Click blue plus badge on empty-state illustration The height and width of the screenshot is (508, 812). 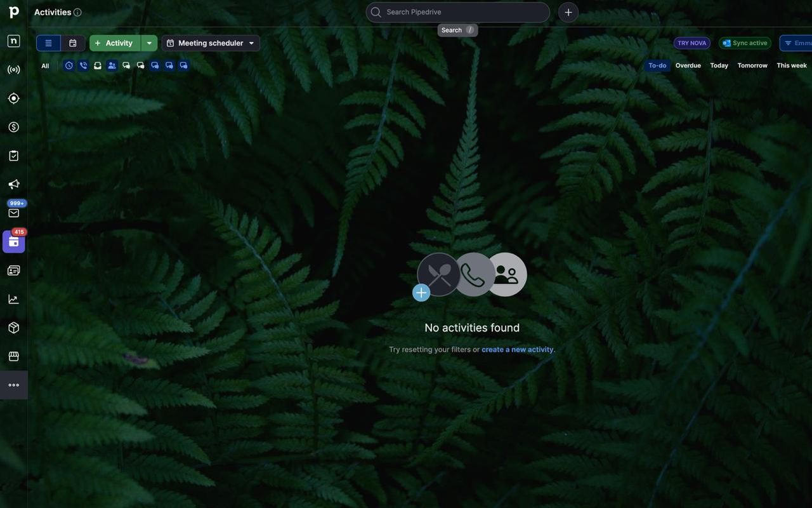click(421, 293)
